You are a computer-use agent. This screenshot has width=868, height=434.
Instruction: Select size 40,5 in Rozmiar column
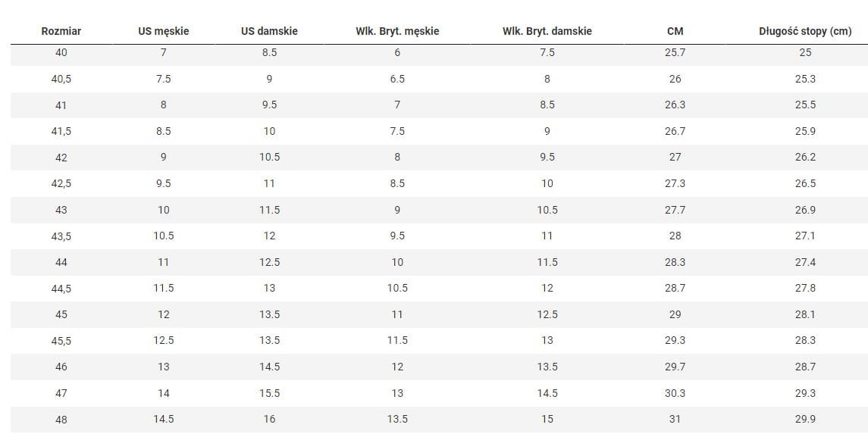click(61, 79)
